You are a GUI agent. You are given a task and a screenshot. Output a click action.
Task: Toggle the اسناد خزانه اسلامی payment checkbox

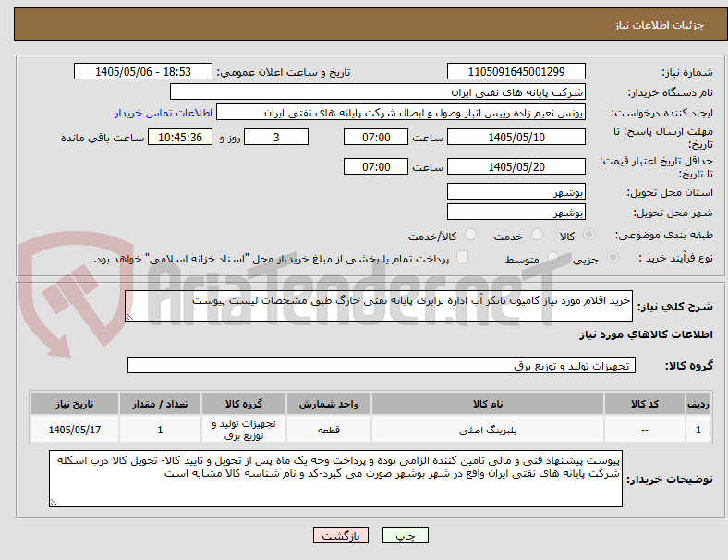pyautogui.click(x=463, y=257)
